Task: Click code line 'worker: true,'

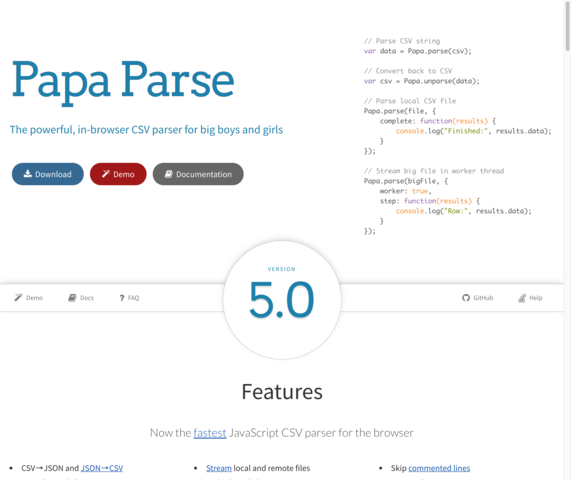Action: pyautogui.click(x=406, y=191)
